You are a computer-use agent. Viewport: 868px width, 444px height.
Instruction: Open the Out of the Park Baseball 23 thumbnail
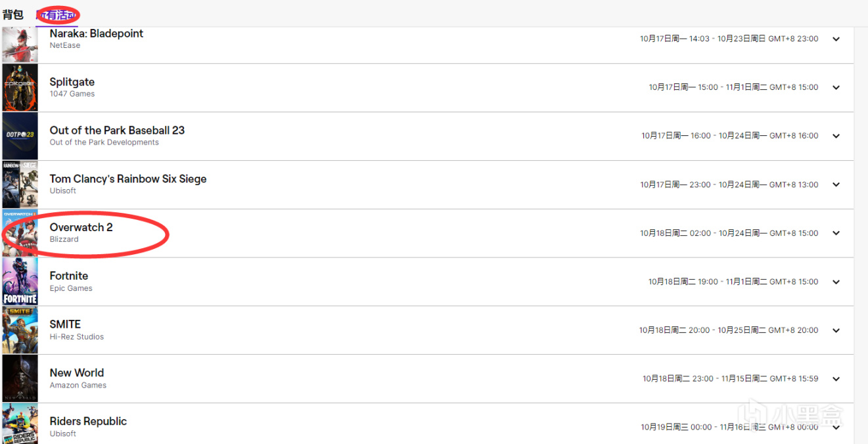(x=20, y=136)
